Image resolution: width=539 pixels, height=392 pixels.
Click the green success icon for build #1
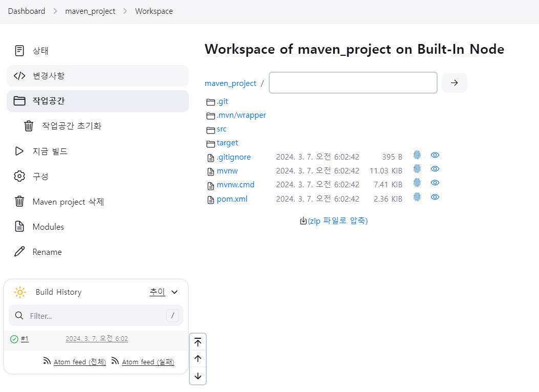14,339
